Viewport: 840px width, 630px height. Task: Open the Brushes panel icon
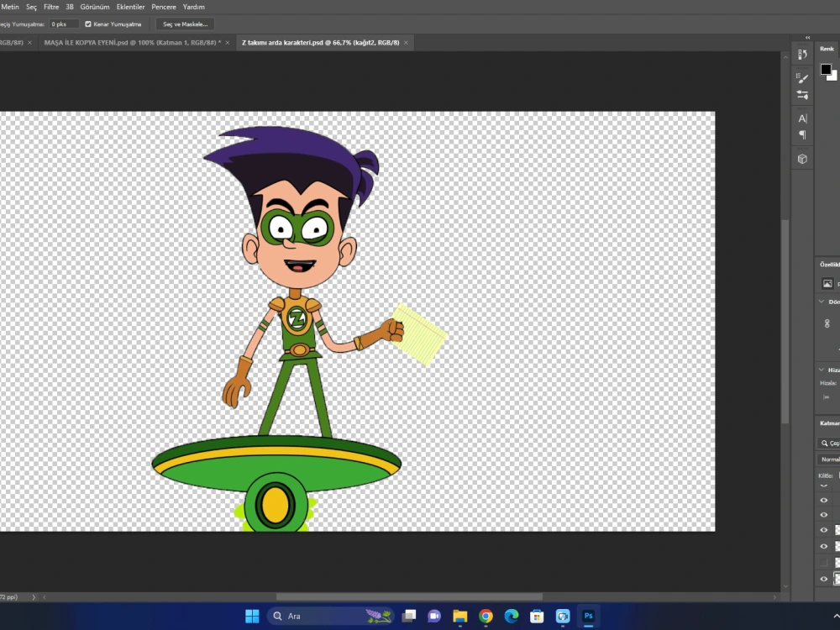click(x=802, y=78)
